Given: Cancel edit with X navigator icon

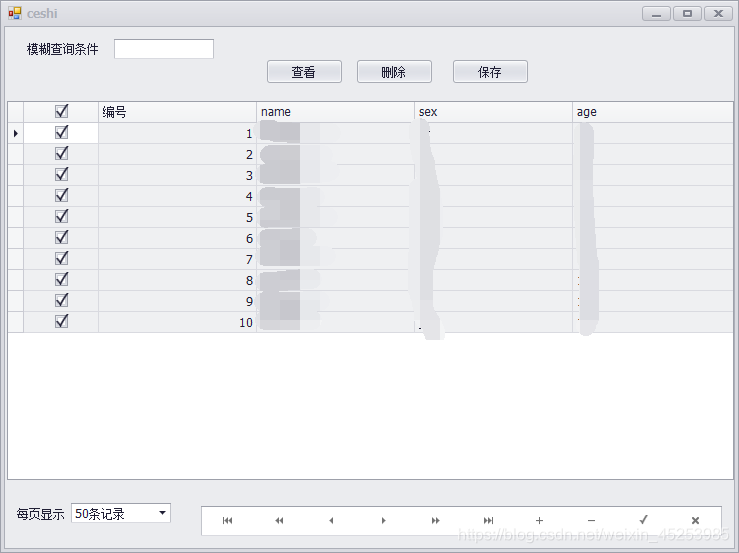Looking at the screenshot, I should [695, 520].
